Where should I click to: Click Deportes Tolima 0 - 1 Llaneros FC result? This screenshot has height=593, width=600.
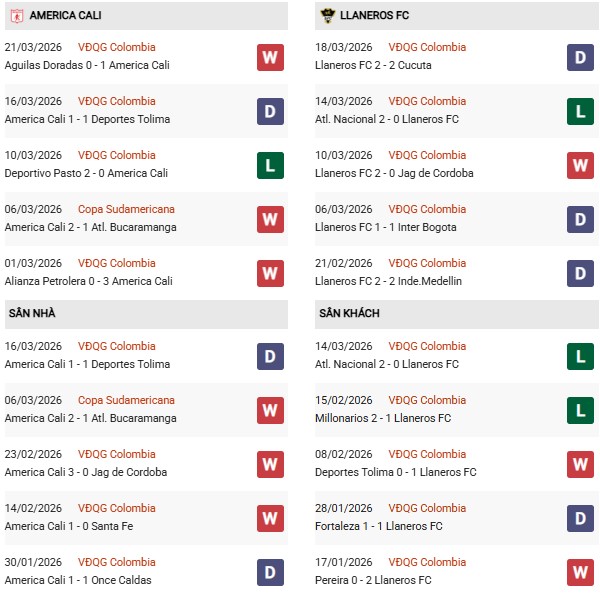[395, 472]
